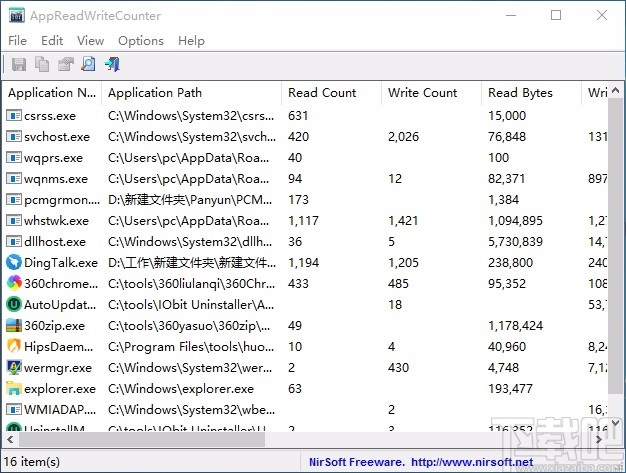Click the vertical scrollbar up arrow
Screen dimensions: 626x473
click(615, 90)
